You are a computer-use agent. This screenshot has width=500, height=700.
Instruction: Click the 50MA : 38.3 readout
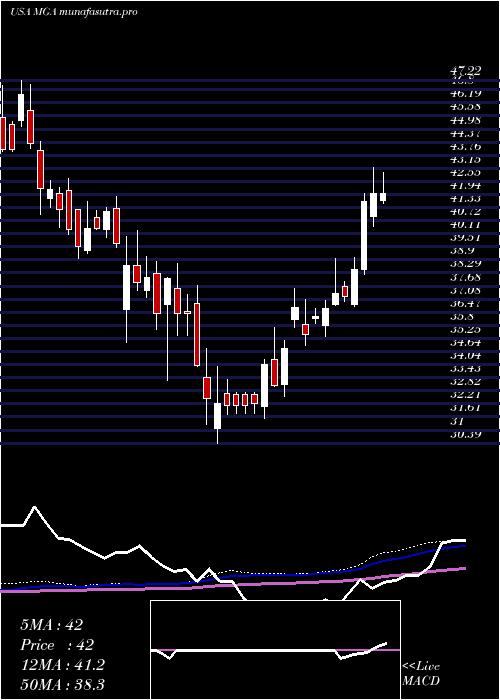pyautogui.click(x=62, y=685)
